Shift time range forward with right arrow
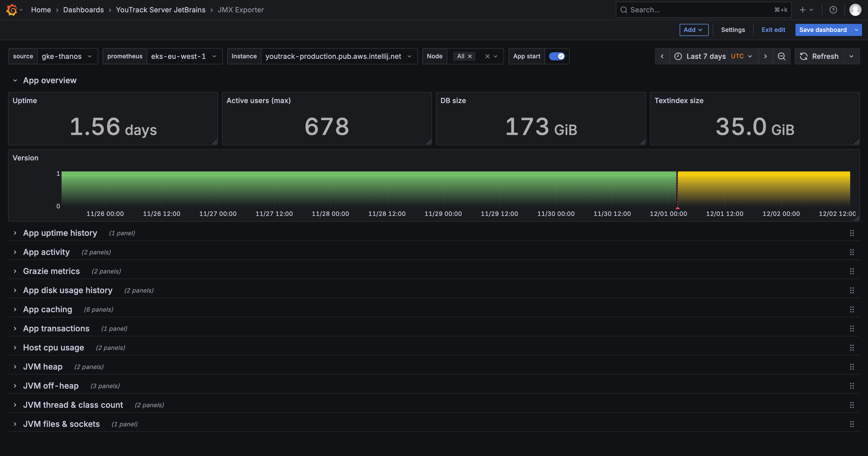868x456 pixels. coord(765,56)
